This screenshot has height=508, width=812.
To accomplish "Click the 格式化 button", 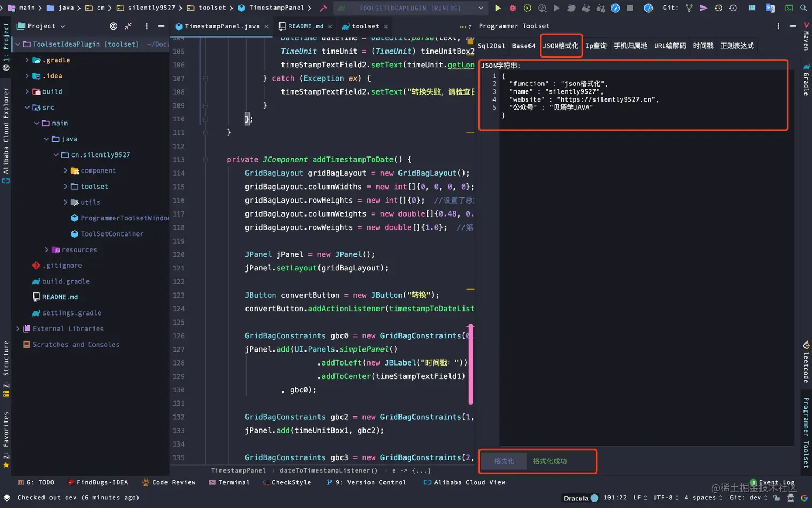I will (504, 461).
